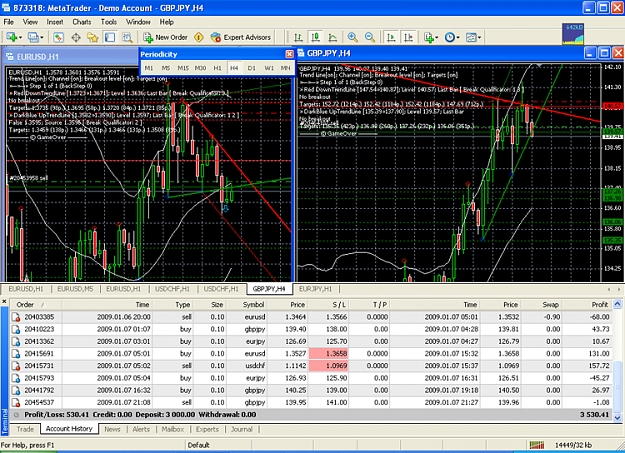Select H1 timeframe in Periodicity bar
Image resolution: width=625 pixels, height=453 pixels.
(217, 68)
